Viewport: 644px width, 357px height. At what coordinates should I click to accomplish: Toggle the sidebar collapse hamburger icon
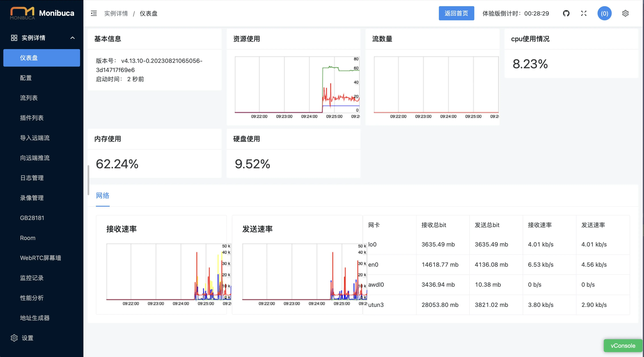pos(94,13)
